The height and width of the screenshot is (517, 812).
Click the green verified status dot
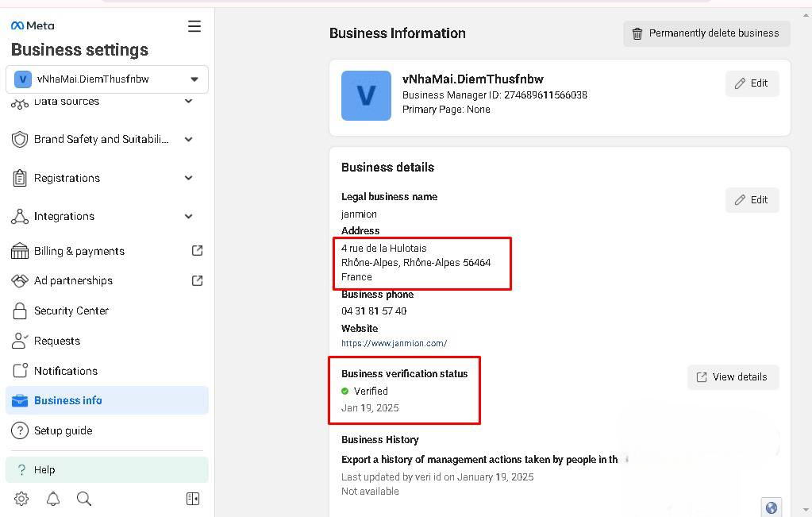click(x=345, y=391)
